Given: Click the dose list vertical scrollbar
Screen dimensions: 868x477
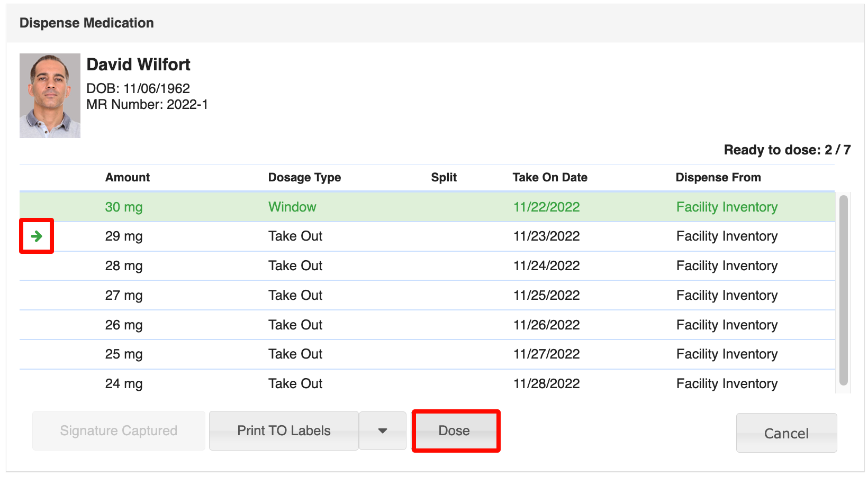Looking at the screenshot, I should [843, 291].
